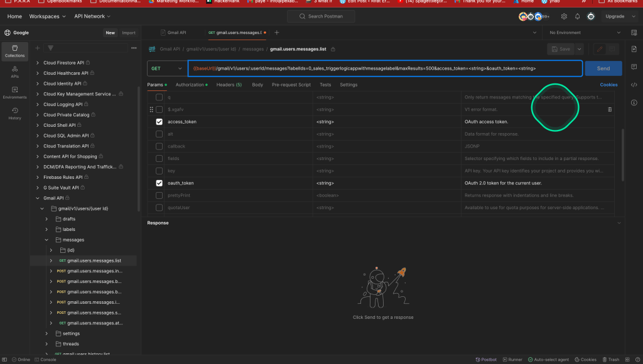Collapse the Gmail API collection

[x=37, y=198]
